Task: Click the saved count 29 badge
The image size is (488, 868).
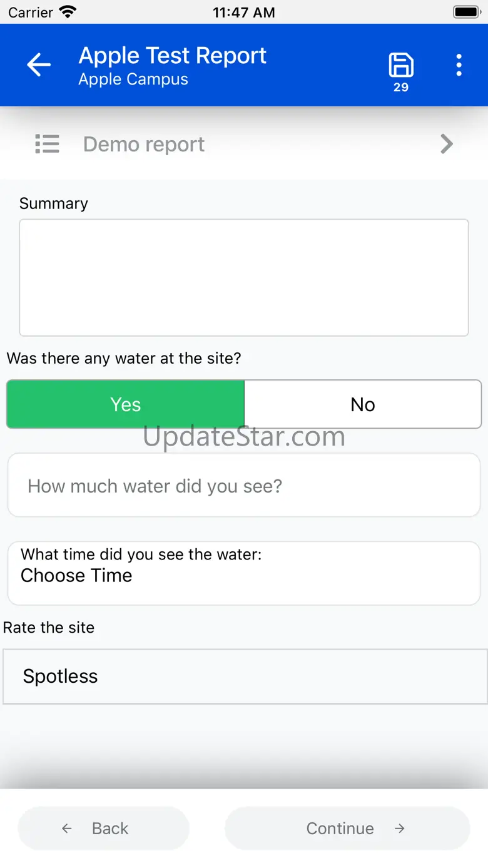Action: 401,88
